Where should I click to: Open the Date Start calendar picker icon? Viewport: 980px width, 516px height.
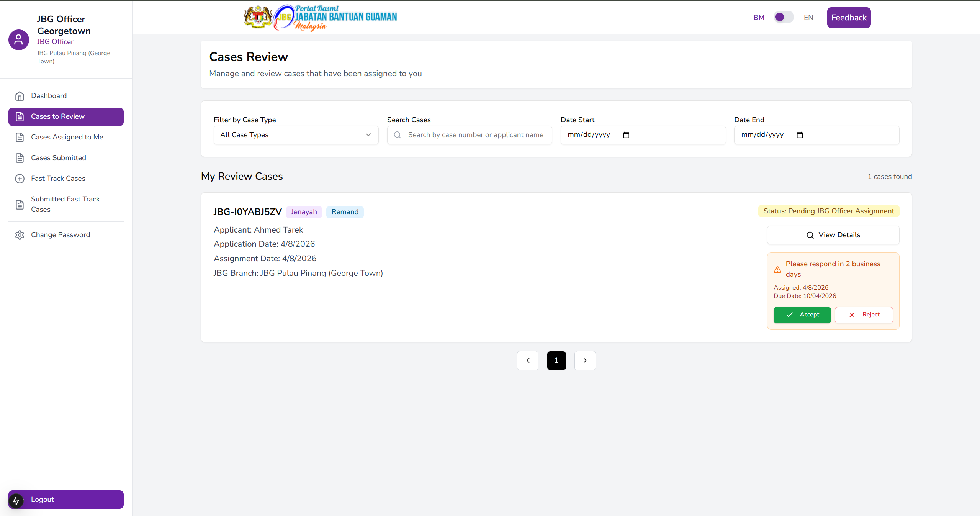626,135
